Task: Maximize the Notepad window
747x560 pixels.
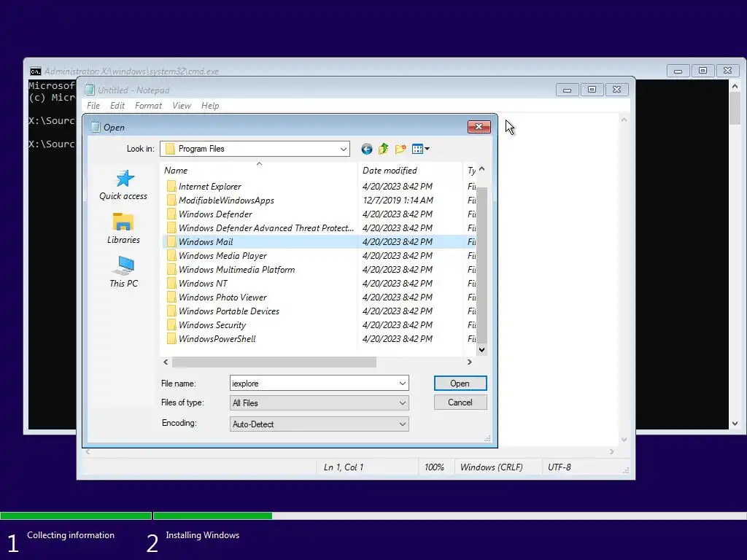Action: click(x=592, y=90)
